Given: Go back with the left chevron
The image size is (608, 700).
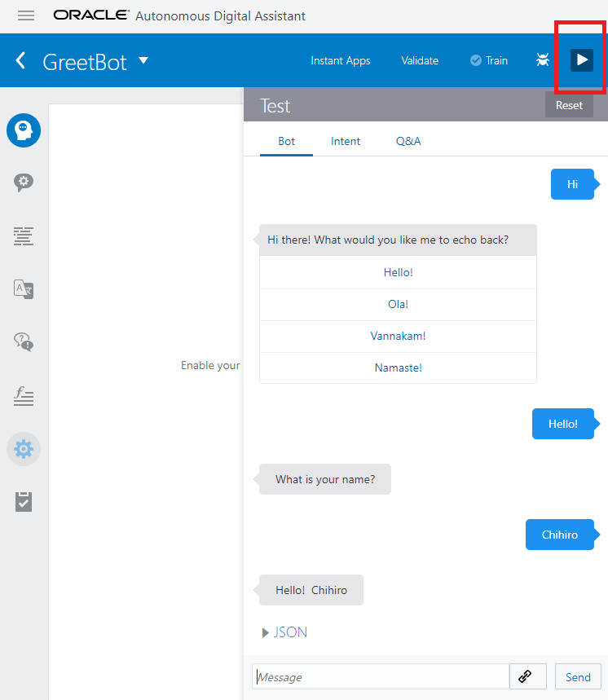Looking at the screenshot, I should click(20, 60).
